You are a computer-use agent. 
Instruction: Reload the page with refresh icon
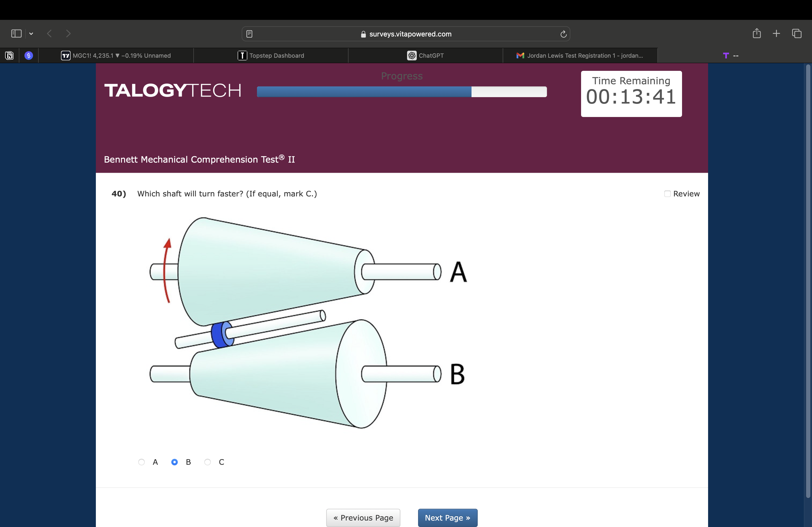pyautogui.click(x=563, y=34)
